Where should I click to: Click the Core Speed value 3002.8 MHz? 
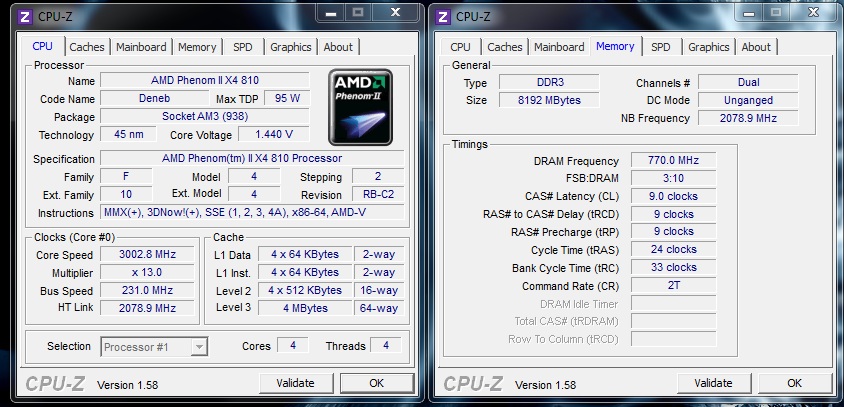point(147,254)
